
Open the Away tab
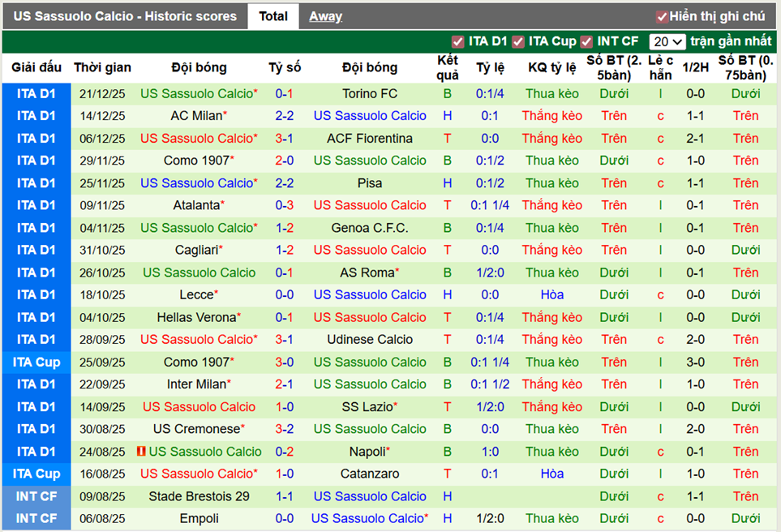(x=325, y=16)
